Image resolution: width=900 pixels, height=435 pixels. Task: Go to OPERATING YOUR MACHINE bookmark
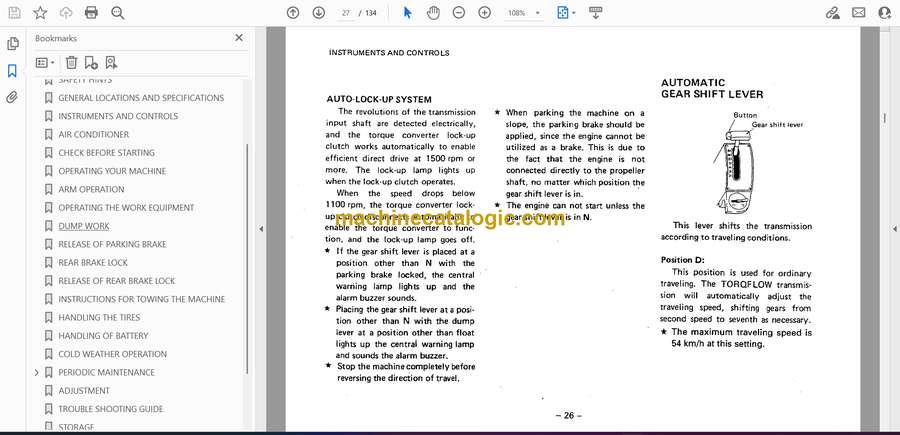click(x=112, y=171)
